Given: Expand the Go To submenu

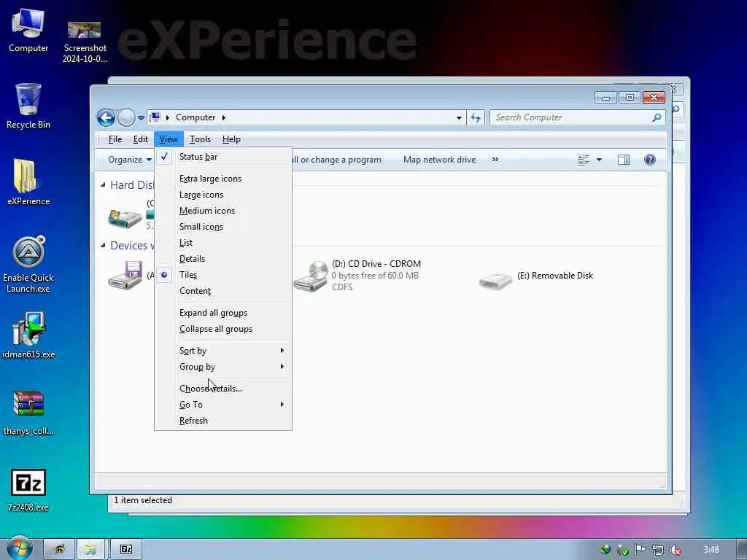Looking at the screenshot, I should (223, 404).
